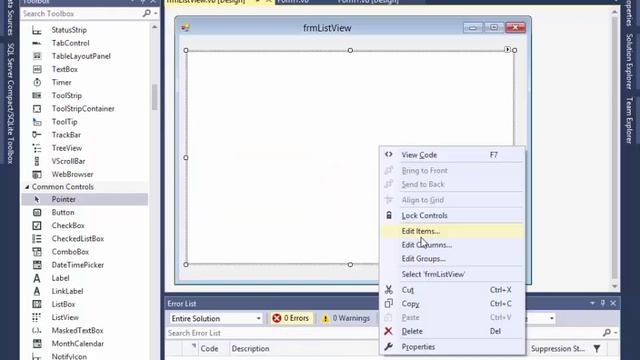Open the SQL Server Compact/SQLite Toolbox tab
Screen dimensions: 640x360
click(x=11, y=103)
